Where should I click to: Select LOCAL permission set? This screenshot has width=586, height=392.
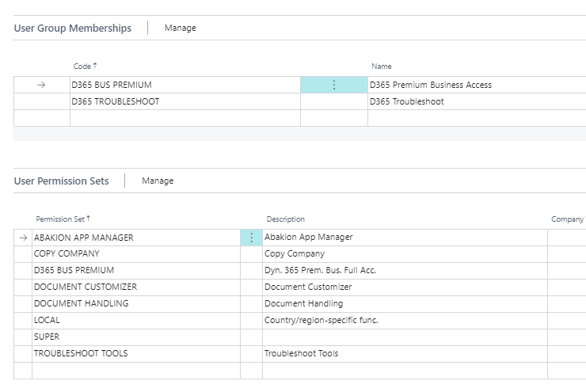(x=136, y=320)
